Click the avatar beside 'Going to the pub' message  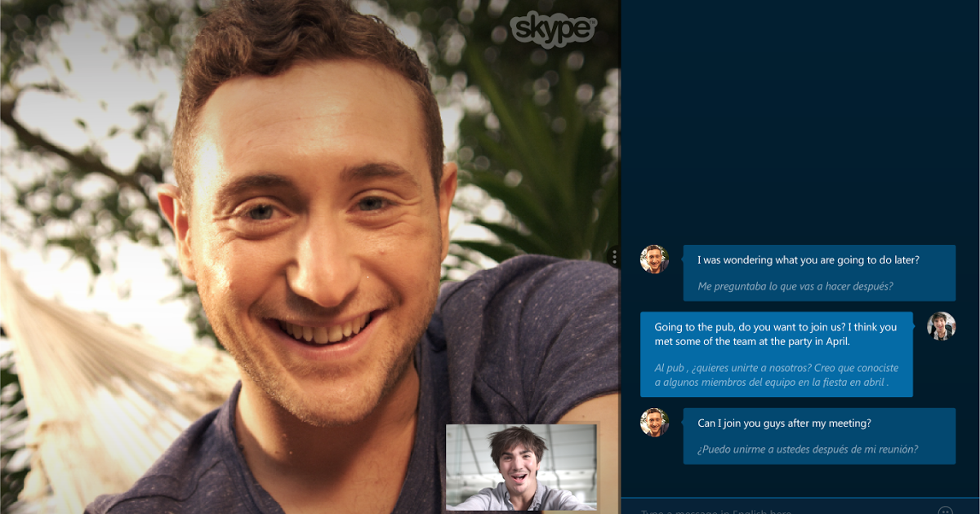[x=941, y=326]
